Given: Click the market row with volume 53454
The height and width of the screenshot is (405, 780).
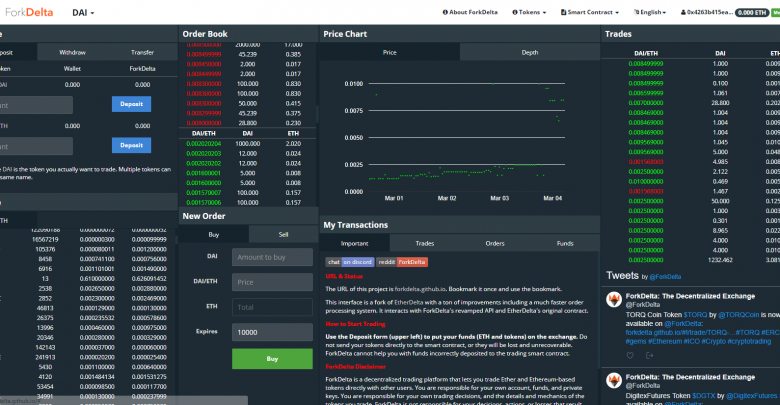Looking at the screenshot, I should [x=89, y=387].
